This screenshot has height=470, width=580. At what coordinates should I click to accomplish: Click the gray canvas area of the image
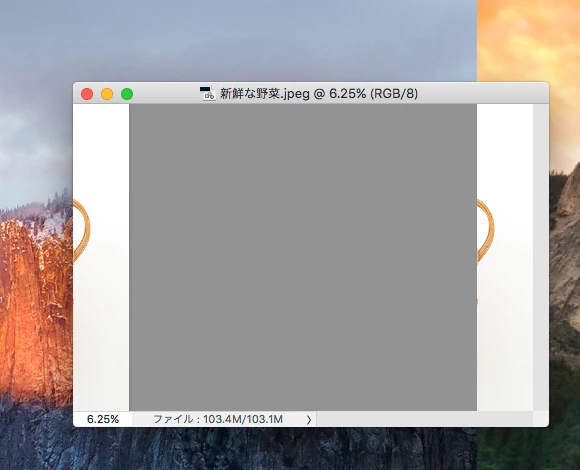pos(303,257)
